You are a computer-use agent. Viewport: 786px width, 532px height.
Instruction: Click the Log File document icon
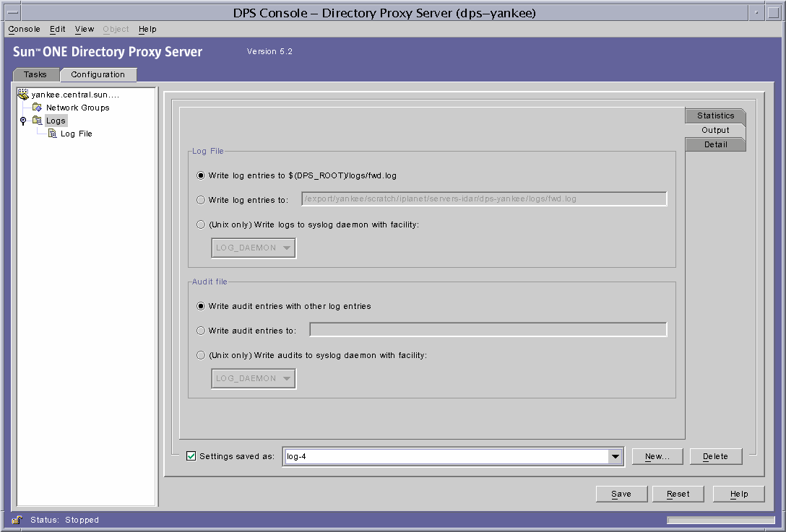pyautogui.click(x=52, y=134)
